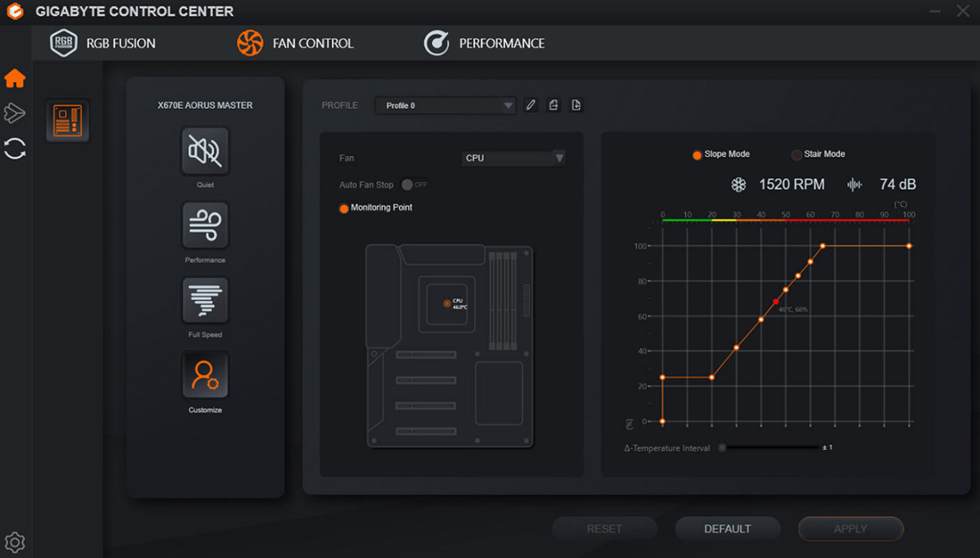This screenshot has width=980, height=558.
Task: Select the Performance fan preset
Action: tap(205, 226)
